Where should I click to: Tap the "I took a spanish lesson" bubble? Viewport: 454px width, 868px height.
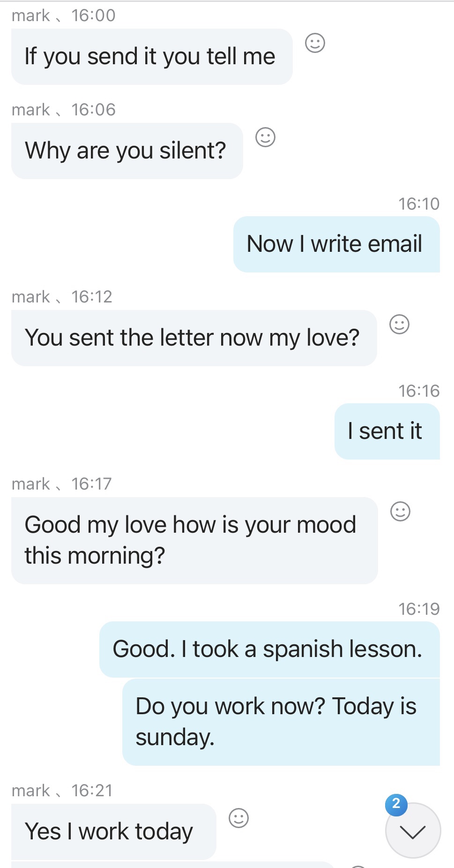tap(268, 649)
